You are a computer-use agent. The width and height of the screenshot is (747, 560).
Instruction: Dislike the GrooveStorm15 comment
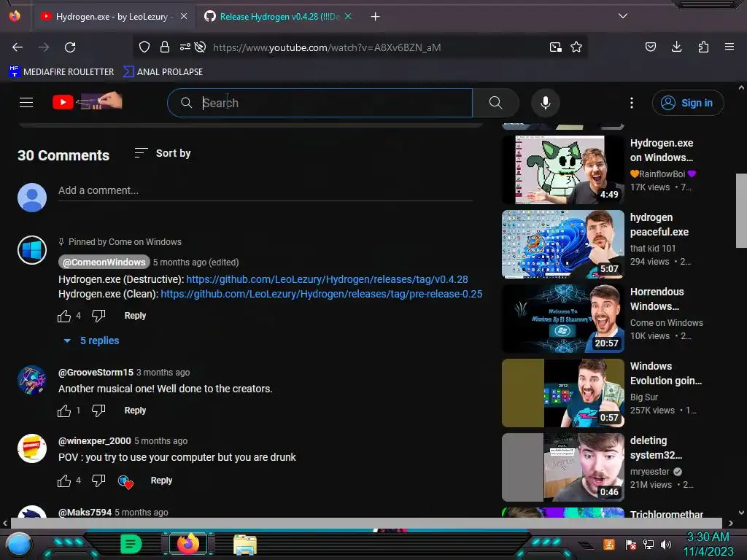pos(98,411)
